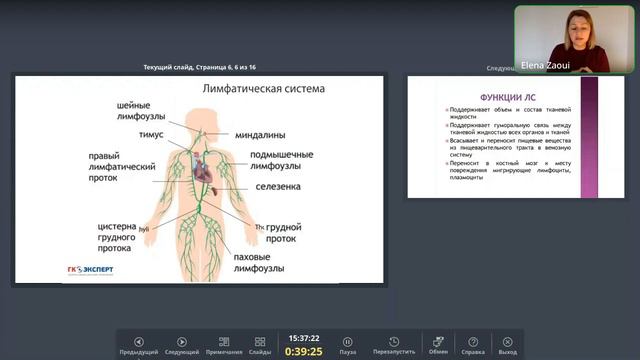This screenshot has width=640, height=360.
Task: Exit presenter view (Выход)
Action: point(508,346)
